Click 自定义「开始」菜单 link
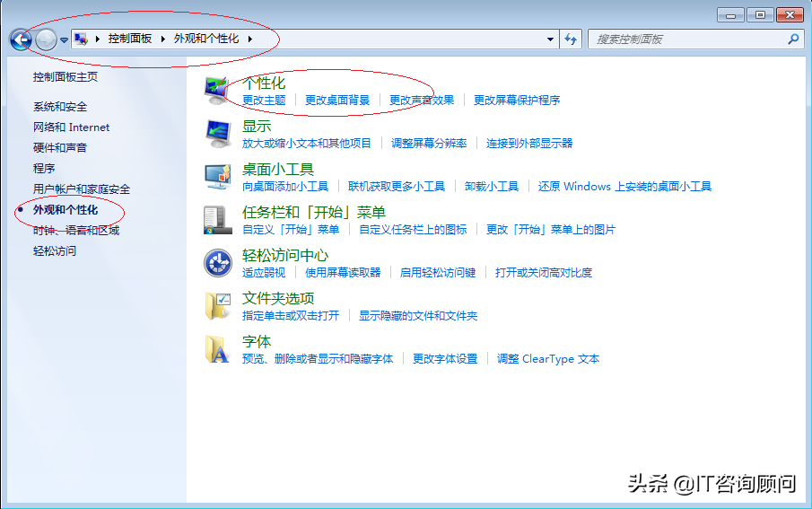 [x=291, y=230]
